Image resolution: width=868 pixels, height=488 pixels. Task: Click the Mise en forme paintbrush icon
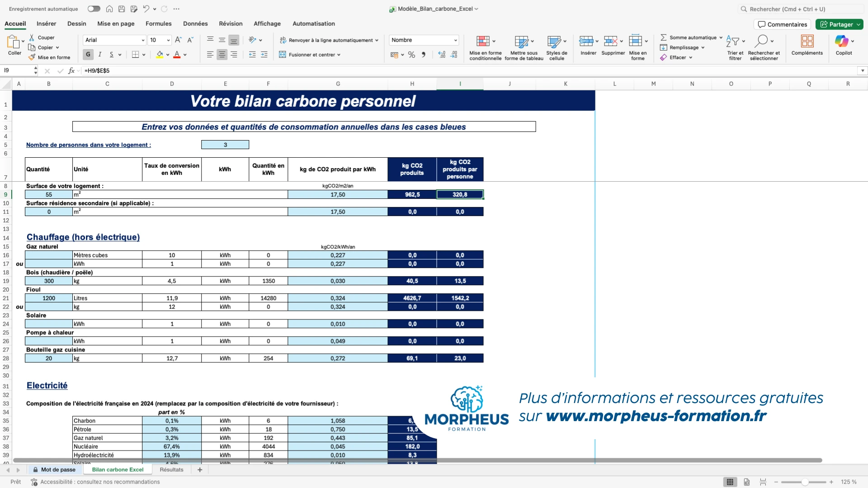pyautogui.click(x=32, y=57)
